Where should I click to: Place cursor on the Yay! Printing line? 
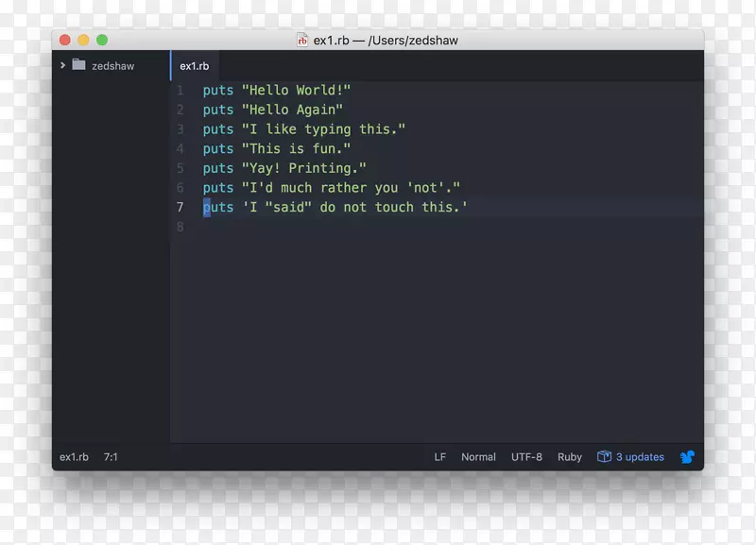point(283,168)
